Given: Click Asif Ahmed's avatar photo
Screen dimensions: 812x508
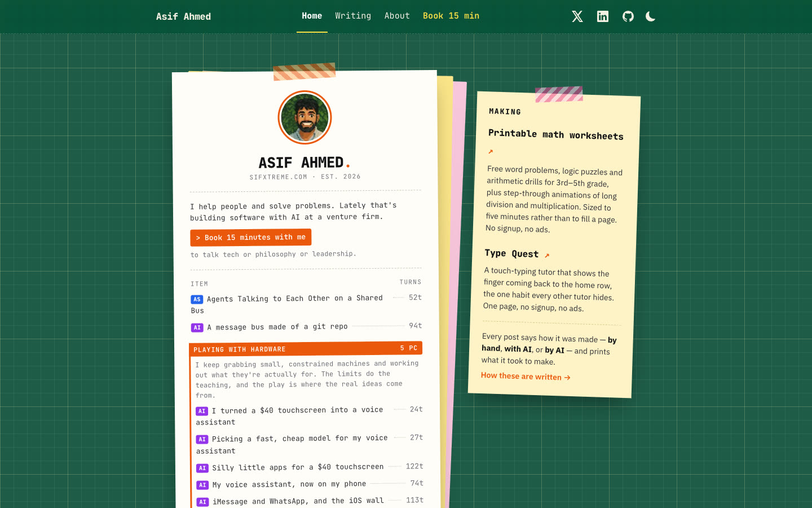Looking at the screenshot, I should 304,117.
